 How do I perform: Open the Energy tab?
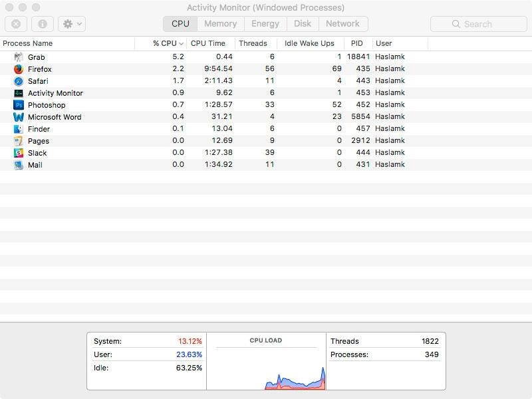point(265,23)
